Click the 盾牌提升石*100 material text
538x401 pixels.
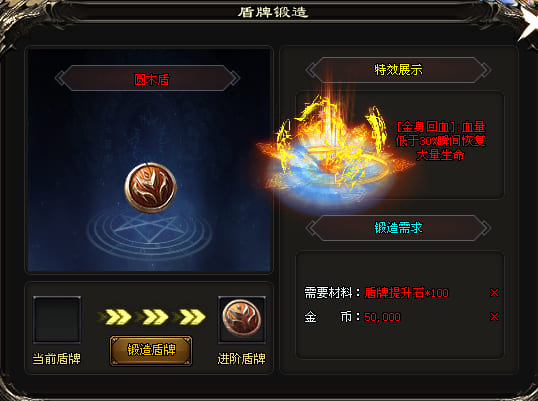tap(406, 293)
